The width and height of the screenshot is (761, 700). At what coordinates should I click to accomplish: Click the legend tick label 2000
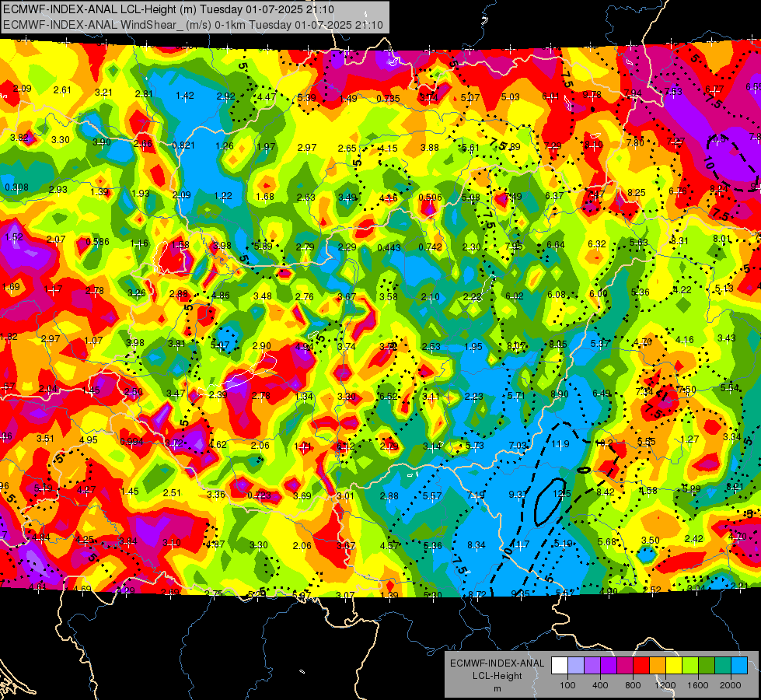pyautogui.click(x=731, y=685)
